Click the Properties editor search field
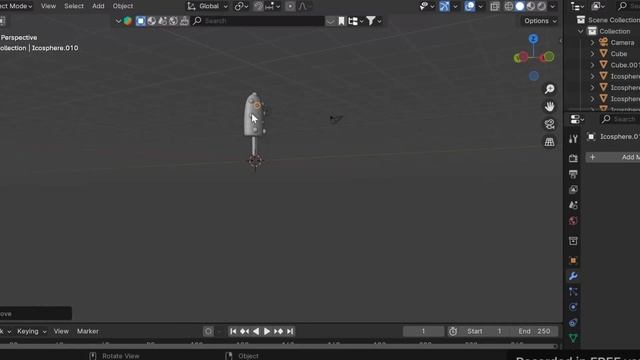The height and width of the screenshot is (360, 640). (620, 119)
